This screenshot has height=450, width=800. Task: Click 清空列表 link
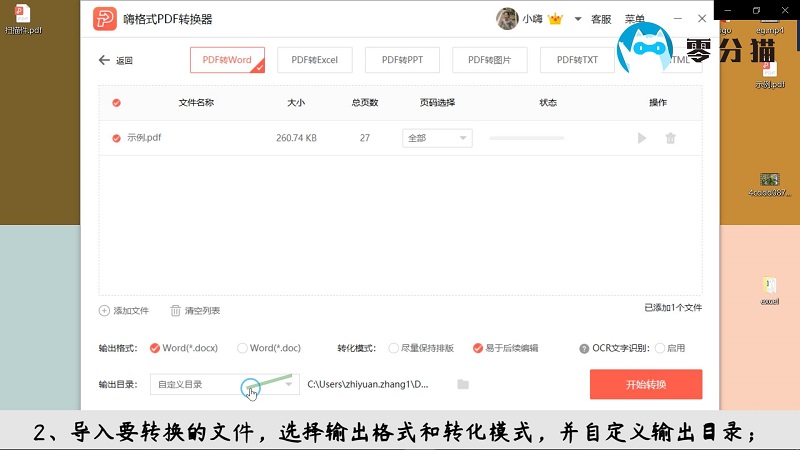(203, 311)
